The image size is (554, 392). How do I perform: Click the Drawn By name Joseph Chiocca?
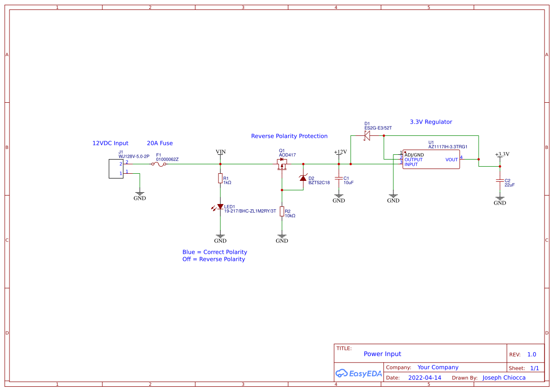tap(504, 377)
